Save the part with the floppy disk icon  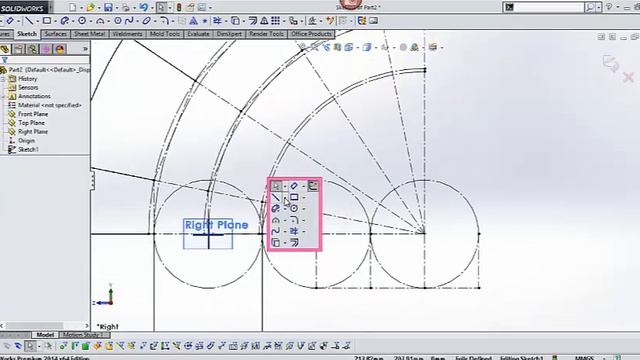(x=108, y=7)
